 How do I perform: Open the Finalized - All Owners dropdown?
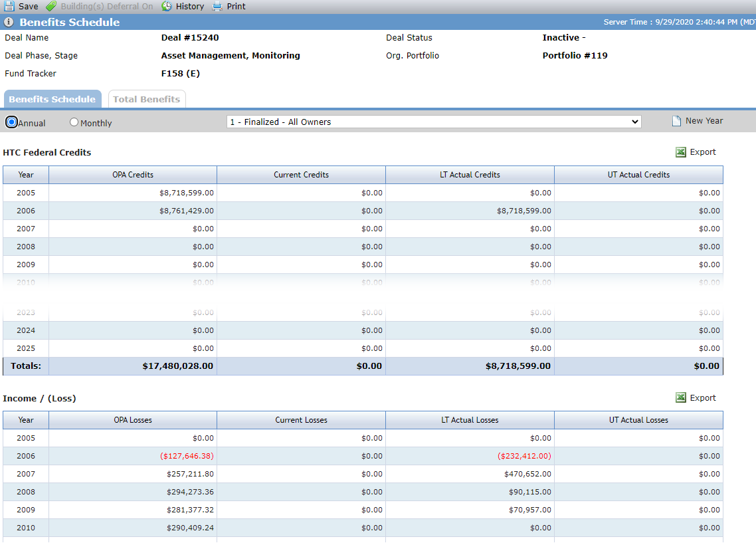pos(434,122)
